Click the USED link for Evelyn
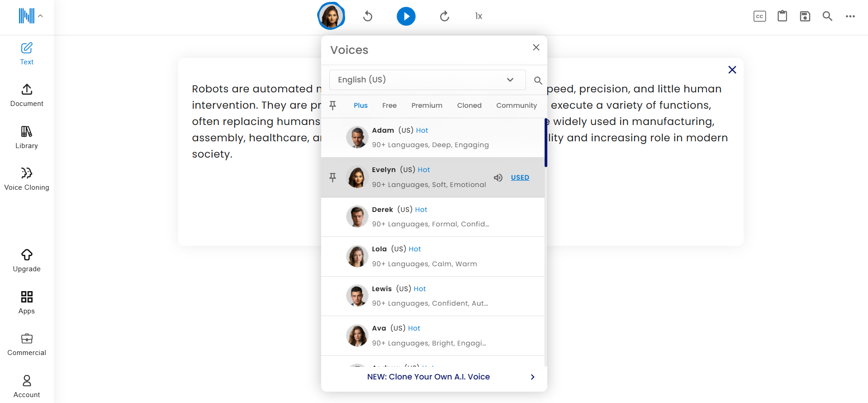Viewport: 868px width, 403px height. (520, 178)
